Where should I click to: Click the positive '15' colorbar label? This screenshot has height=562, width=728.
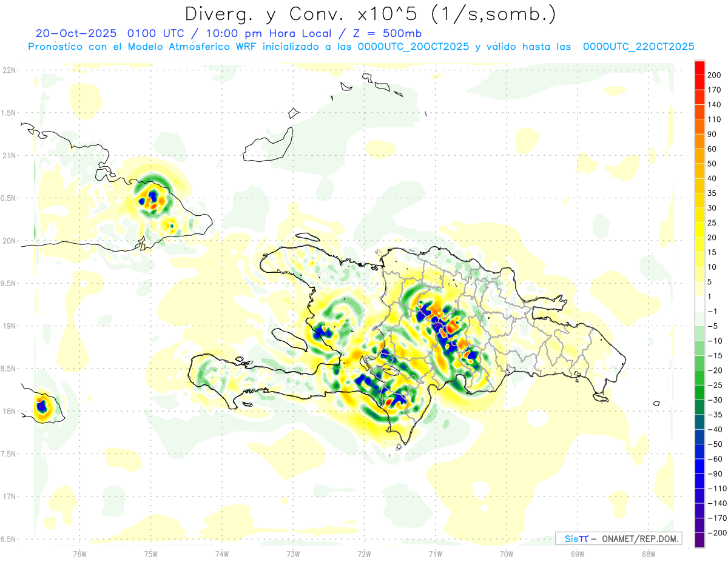712,252
